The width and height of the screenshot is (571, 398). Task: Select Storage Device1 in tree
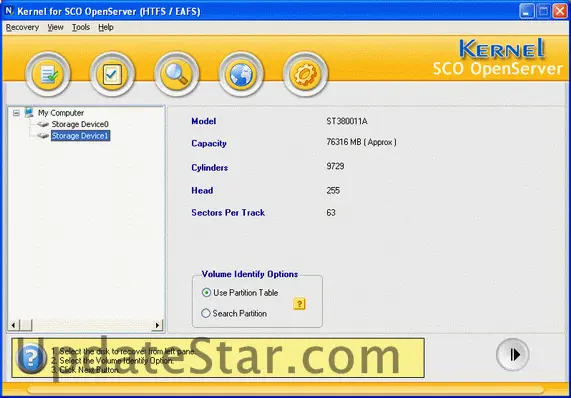tap(80, 136)
